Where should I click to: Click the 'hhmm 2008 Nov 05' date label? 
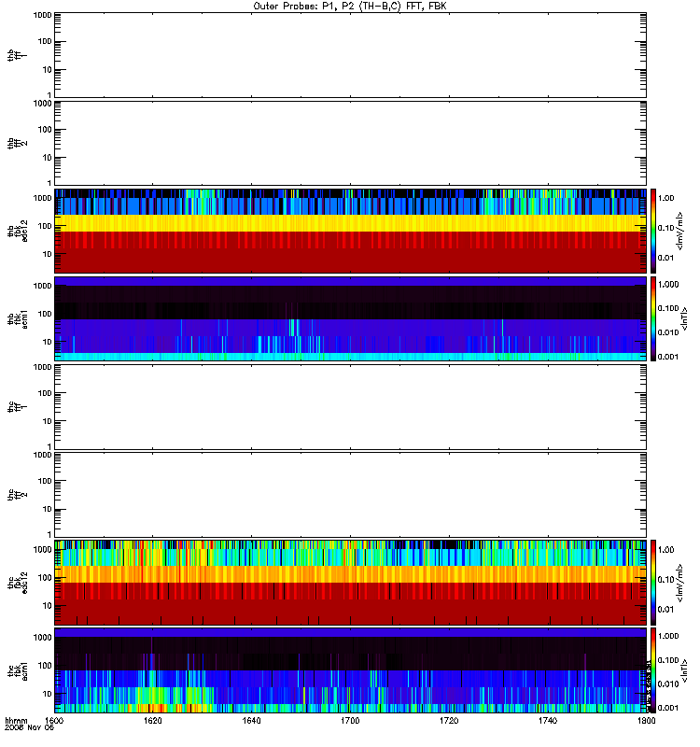point(30,725)
